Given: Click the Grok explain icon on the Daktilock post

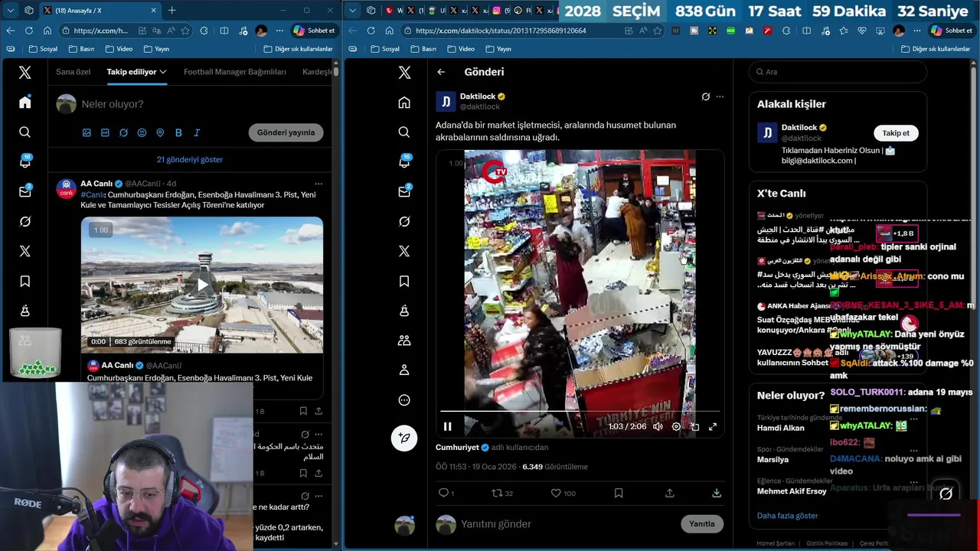Looking at the screenshot, I should (706, 96).
